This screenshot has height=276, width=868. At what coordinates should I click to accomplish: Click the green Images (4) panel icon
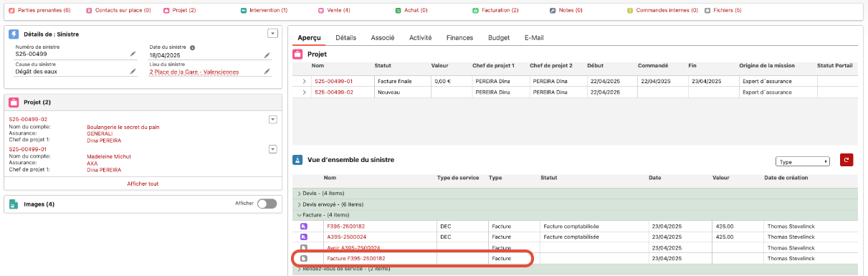click(14, 204)
